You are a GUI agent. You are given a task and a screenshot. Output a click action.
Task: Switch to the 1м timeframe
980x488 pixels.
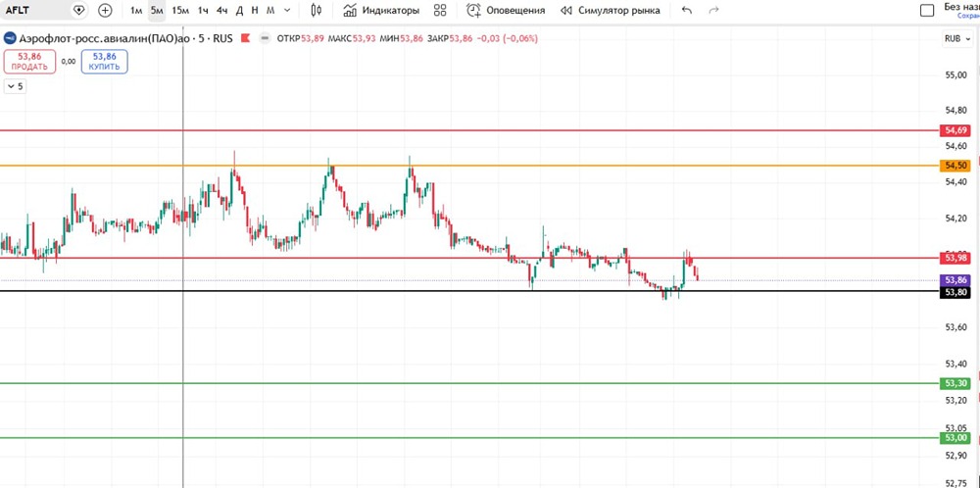[135, 11]
